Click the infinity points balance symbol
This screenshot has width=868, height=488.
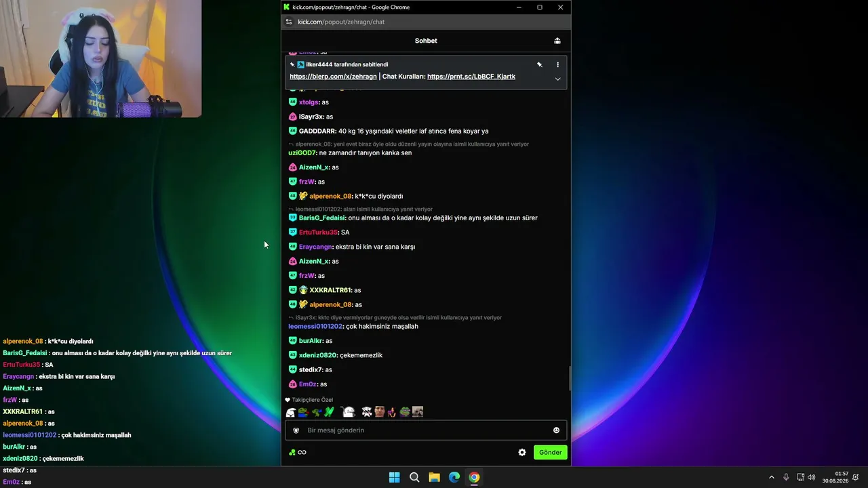[302, 452]
